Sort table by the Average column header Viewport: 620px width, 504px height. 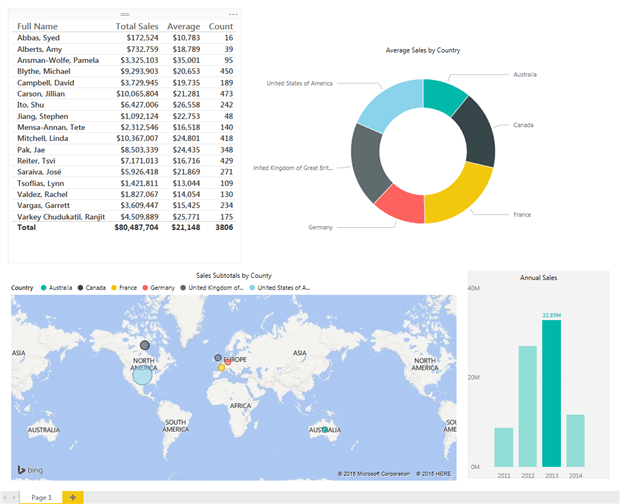click(183, 26)
